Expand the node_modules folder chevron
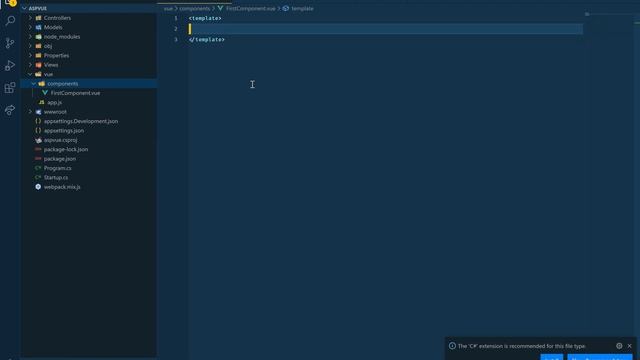Viewport: 640px width, 360px height. coord(30,37)
